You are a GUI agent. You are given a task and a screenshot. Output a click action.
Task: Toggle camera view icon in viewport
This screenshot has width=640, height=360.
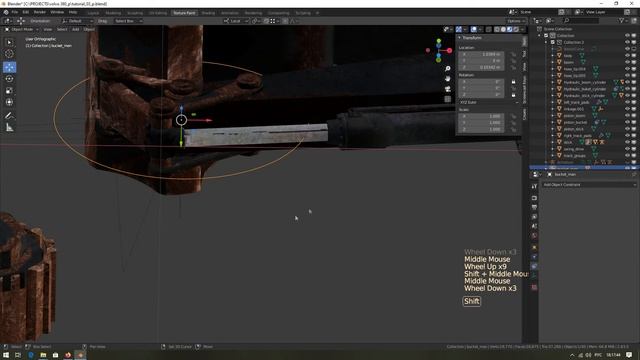pyautogui.click(x=448, y=89)
